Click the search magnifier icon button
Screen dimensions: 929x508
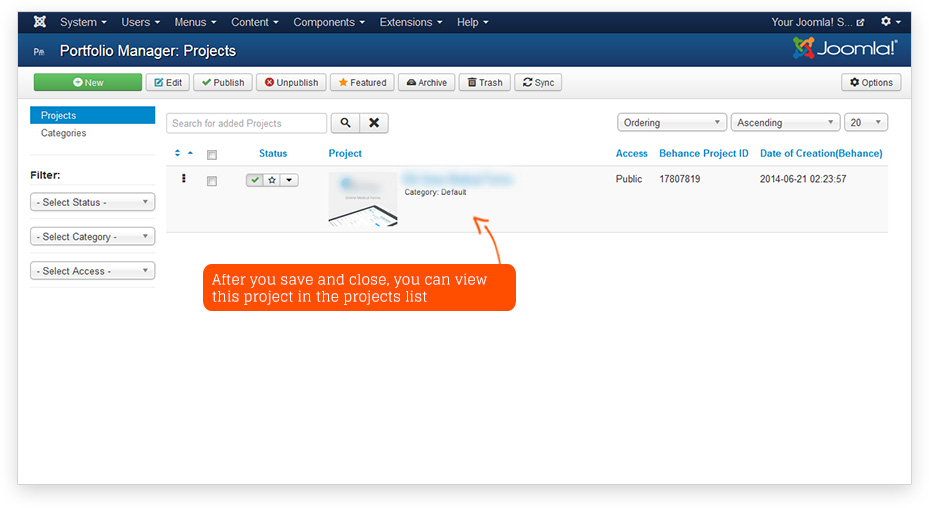pyautogui.click(x=345, y=123)
